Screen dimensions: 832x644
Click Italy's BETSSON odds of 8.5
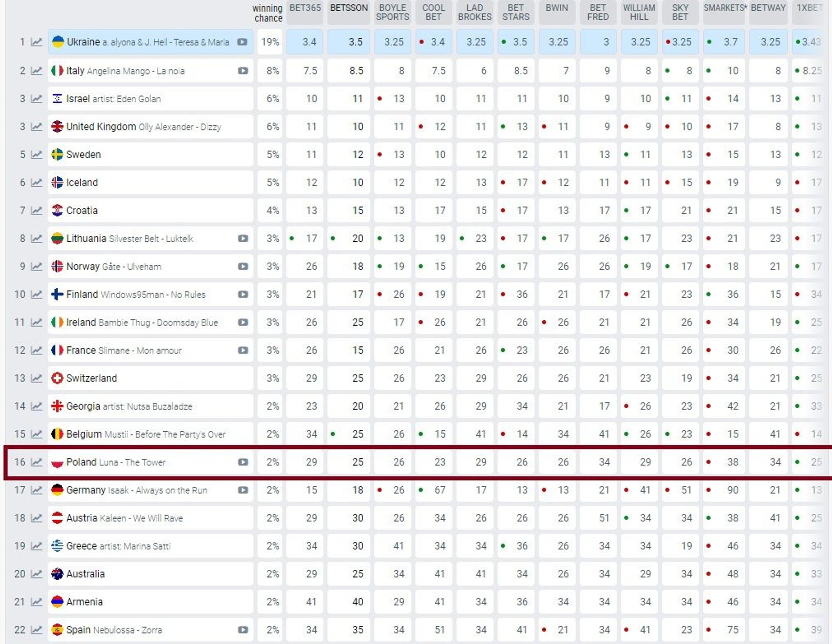tap(349, 71)
